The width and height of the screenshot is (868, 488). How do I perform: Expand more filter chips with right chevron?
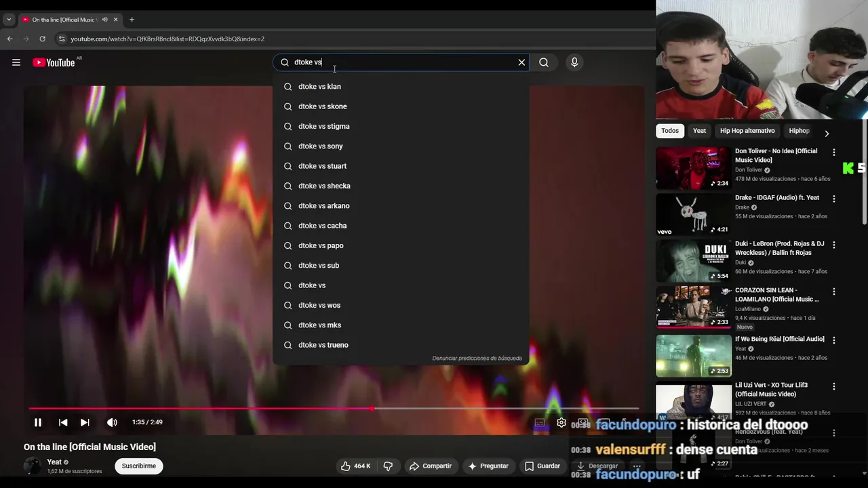click(x=827, y=134)
